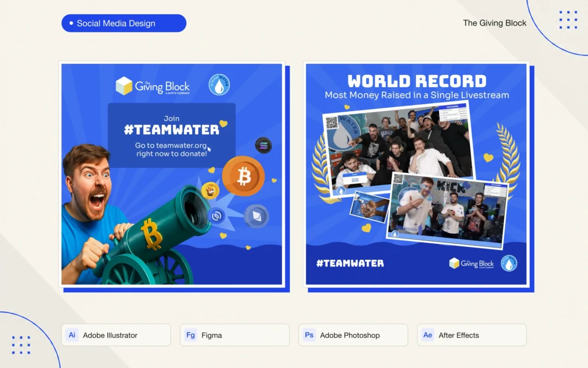Click the large orange Bitcoin coin
588x368 pixels.
[243, 176]
